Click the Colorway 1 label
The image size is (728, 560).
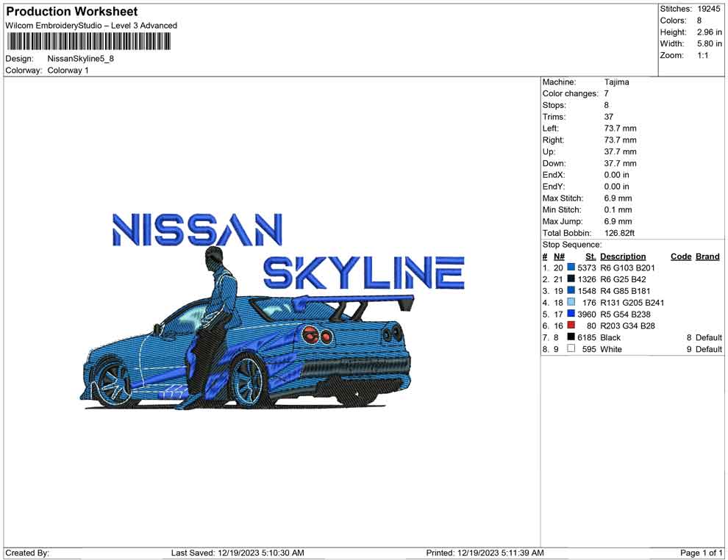click(67, 71)
